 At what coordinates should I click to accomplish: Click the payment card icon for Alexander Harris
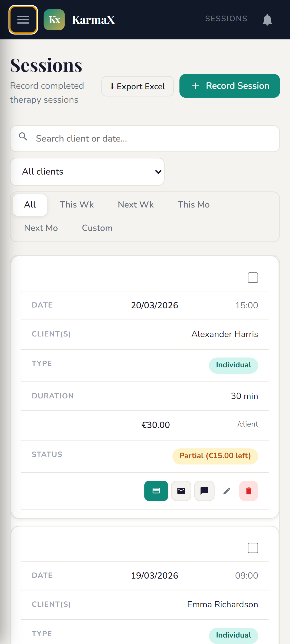point(156,491)
